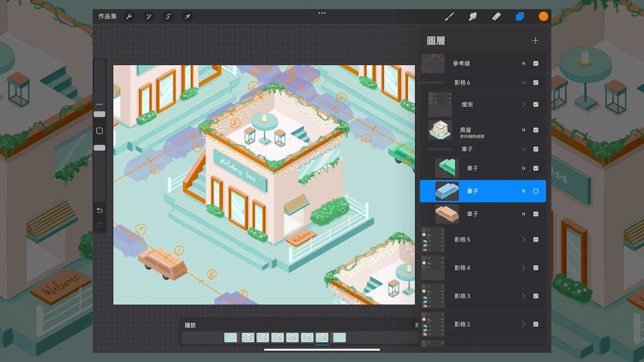The height and width of the screenshot is (362, 644).
Task: Tap the square modifier button in sidebar
Action: pos(99,131)
